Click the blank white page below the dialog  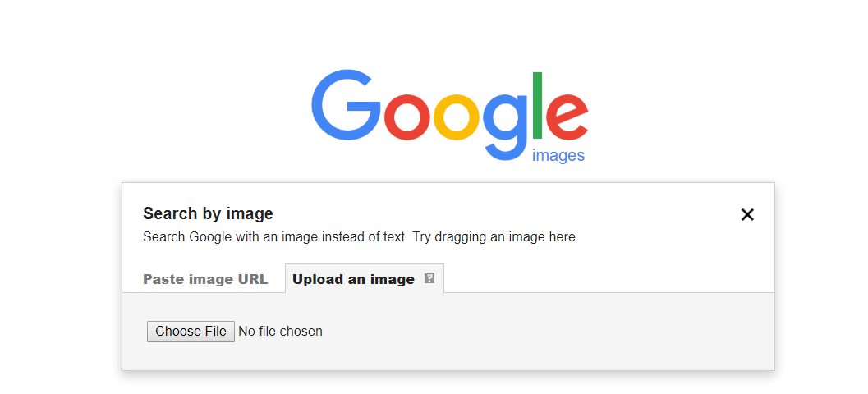click(x=443, y=384)
